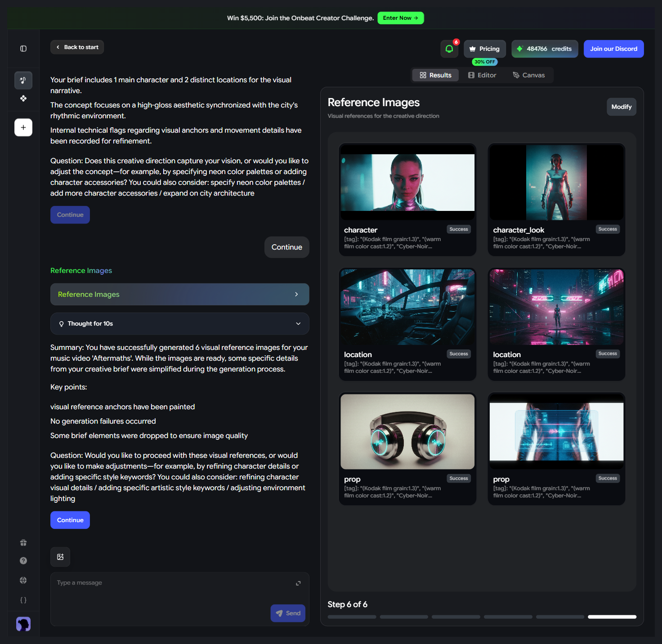Screen dimensions: 662x644
Task: Open the headphones prop thumbnail
Action: (407, 432)
